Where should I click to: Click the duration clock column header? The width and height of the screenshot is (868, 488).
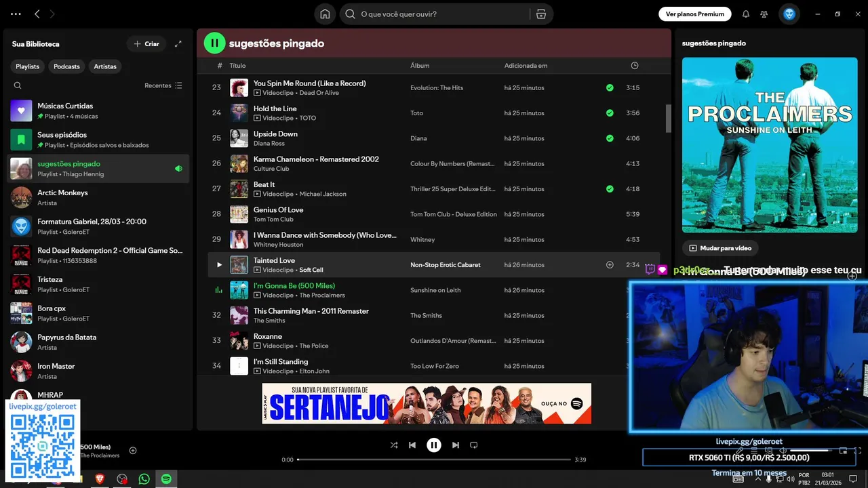(635, 66)
